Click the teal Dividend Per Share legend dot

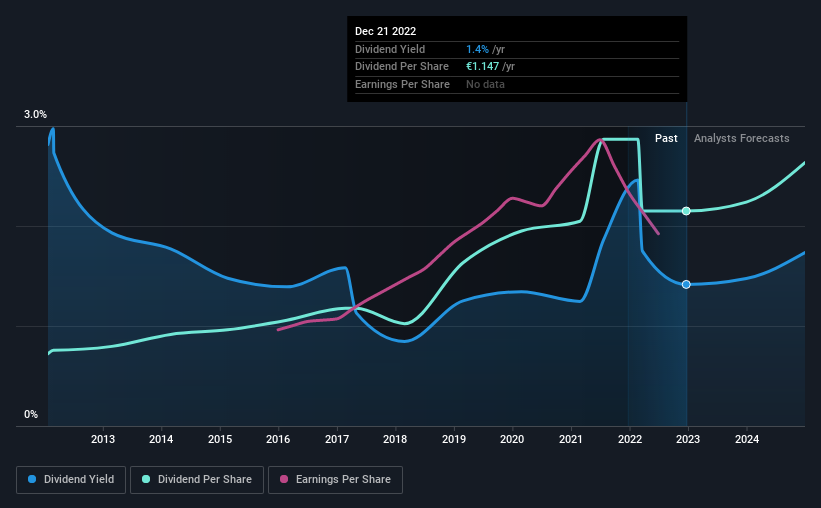tap(146, 479)
